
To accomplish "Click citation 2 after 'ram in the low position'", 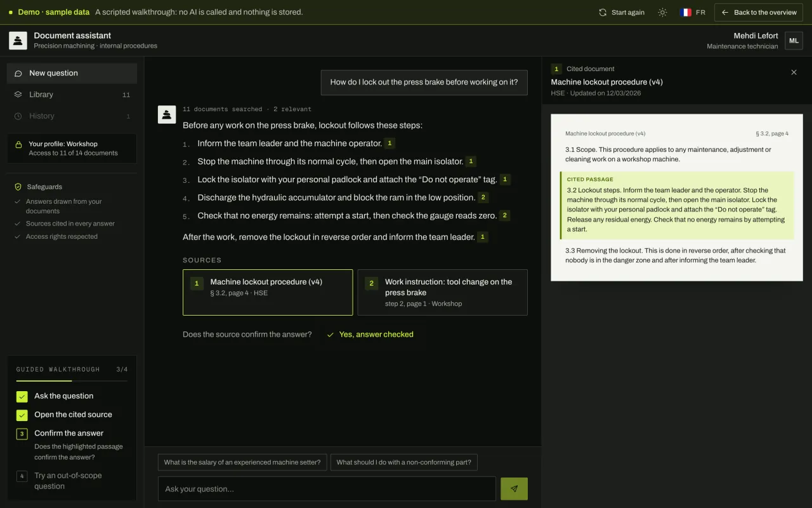I will tap(483, 197).
